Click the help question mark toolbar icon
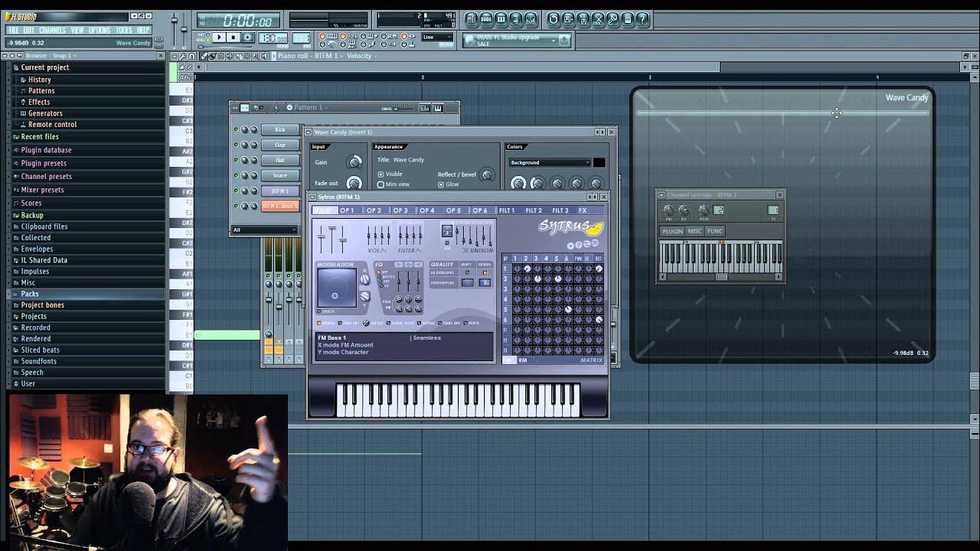 tap(642, 19)
